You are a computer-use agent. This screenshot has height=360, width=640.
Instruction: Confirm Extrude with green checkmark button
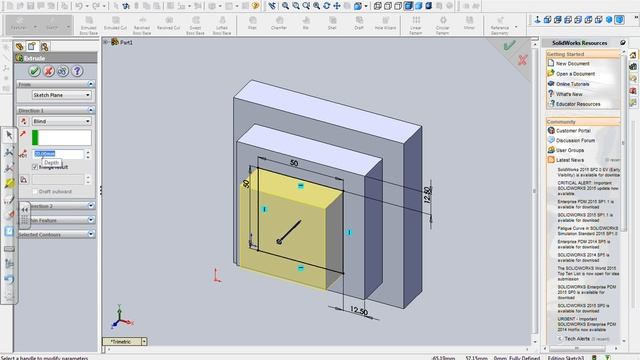point(35,71)
